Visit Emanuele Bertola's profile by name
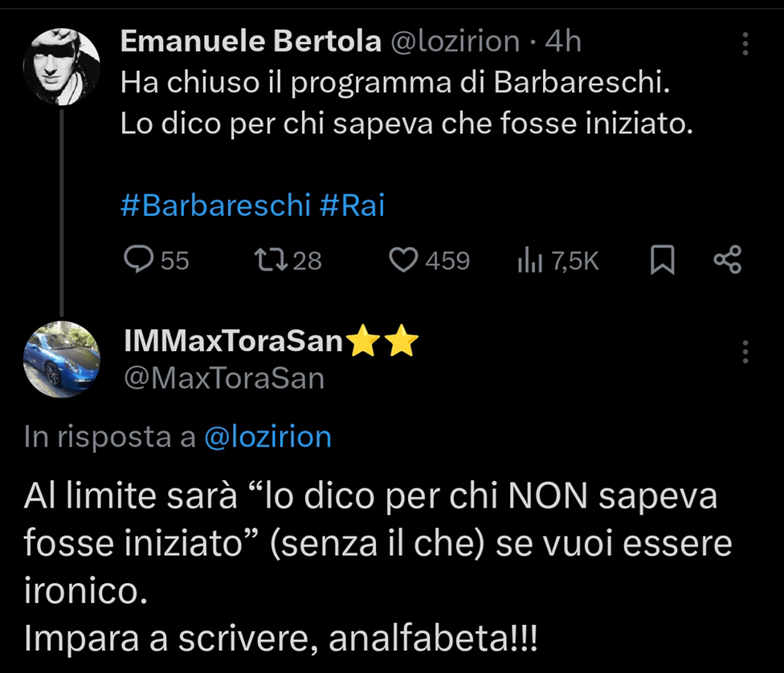 (251, 42)
